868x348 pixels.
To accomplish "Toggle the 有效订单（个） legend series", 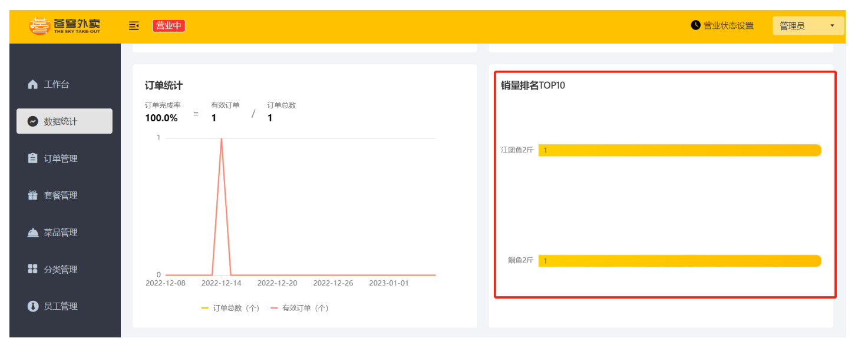I will 299,308.
